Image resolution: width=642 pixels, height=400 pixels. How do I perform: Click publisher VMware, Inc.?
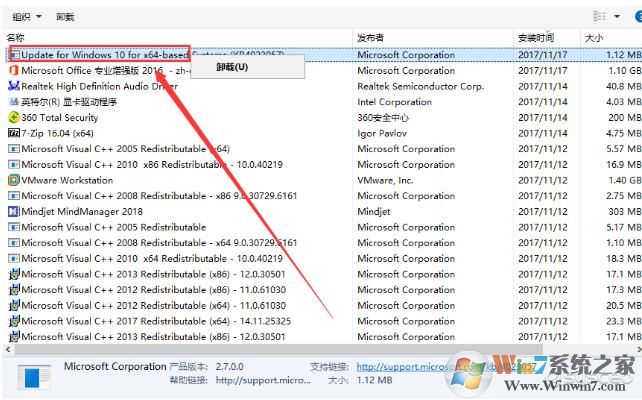[385, 180]
